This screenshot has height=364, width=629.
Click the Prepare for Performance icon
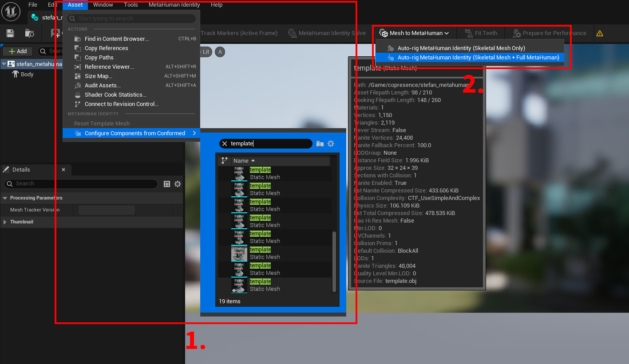click(517, 33)
